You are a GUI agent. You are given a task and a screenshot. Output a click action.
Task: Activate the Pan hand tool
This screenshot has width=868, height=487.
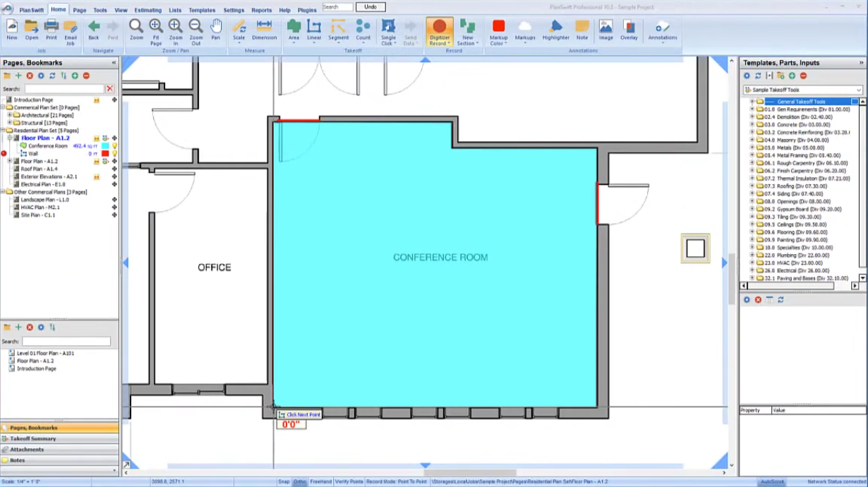[x=216, y=30]
